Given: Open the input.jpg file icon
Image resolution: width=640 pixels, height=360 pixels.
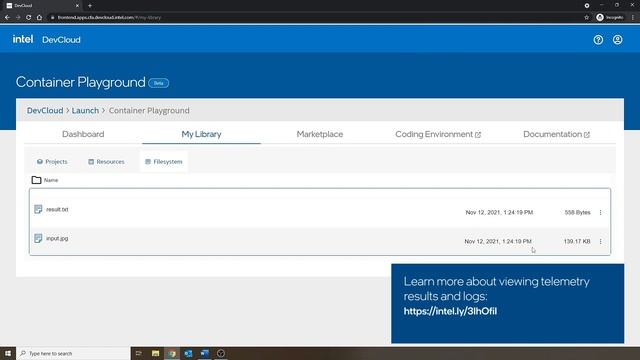Looking at the screenshot, I should 38,238.
